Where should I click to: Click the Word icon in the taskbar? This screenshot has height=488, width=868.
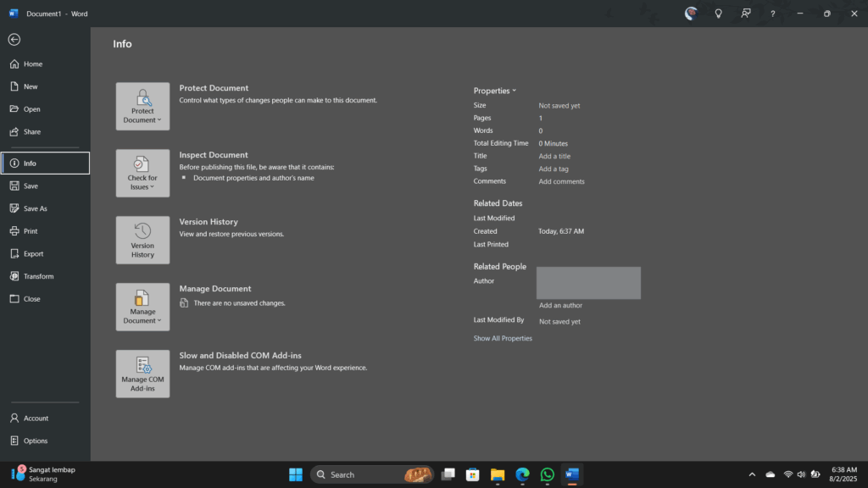[x=572, y=474]
